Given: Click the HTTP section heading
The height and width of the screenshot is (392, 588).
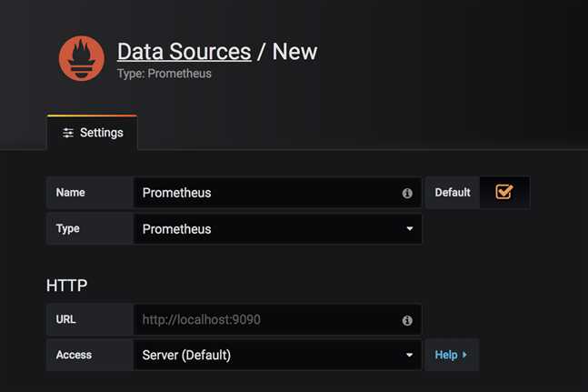Looking at the screenshot, I should coord(66,286).
